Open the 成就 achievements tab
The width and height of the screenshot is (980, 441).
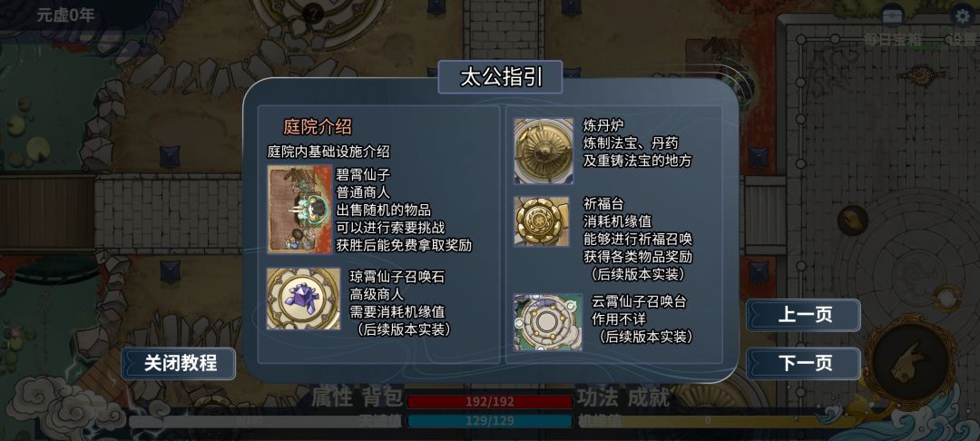(x=649, y=397)
